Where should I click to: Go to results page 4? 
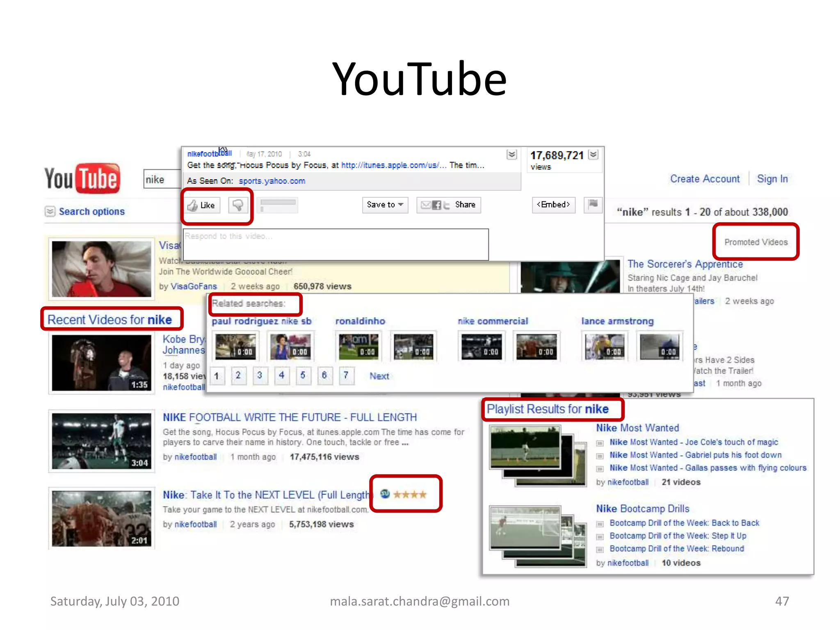[x=281, y=375]
